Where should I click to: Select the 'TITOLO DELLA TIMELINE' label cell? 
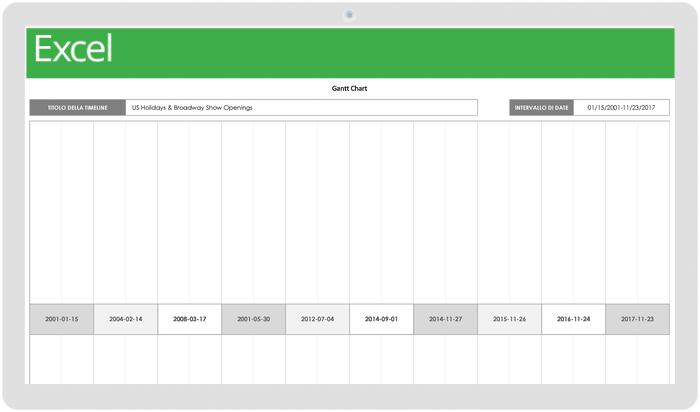pyautogui.click(x=78, y=108)
